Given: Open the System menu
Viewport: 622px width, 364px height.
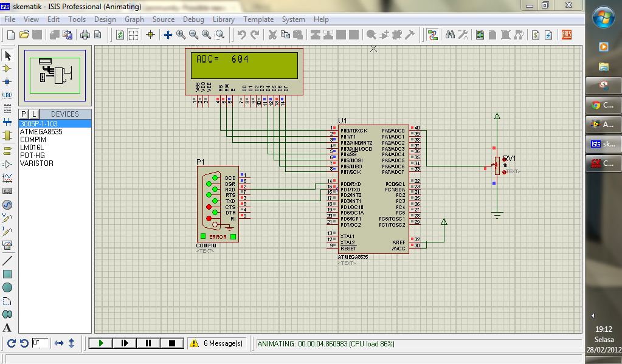Looking at the screenshot, I should tap(294, 19).
